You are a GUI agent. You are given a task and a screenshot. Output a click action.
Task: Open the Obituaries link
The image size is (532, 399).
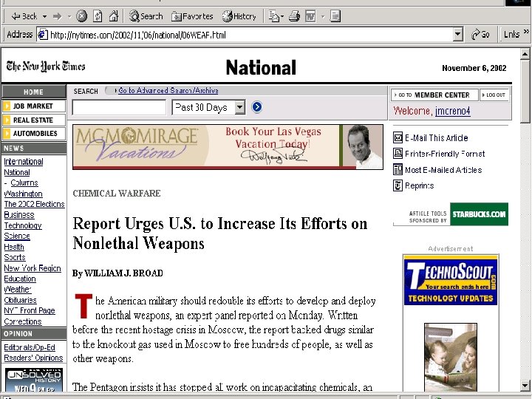(21, 300)
